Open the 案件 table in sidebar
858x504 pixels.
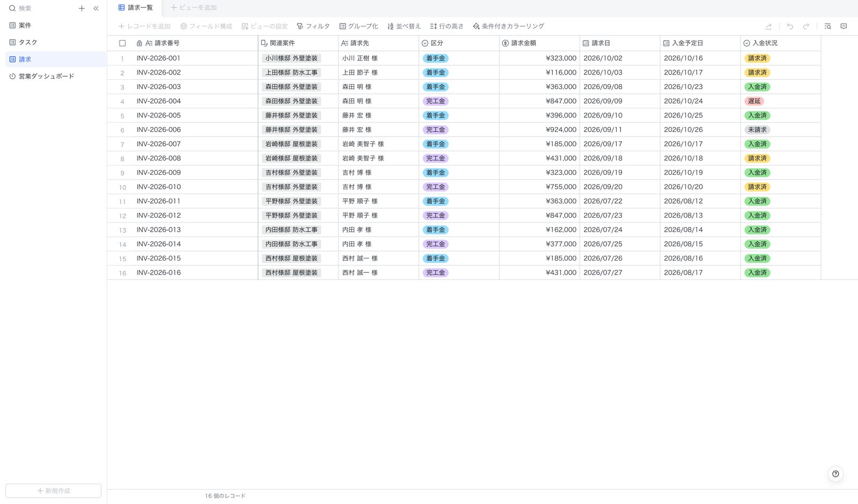coord(55,25)
